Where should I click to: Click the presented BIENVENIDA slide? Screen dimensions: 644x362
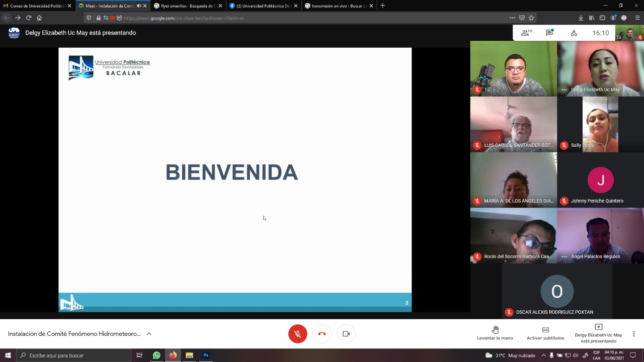click(235, 179)
